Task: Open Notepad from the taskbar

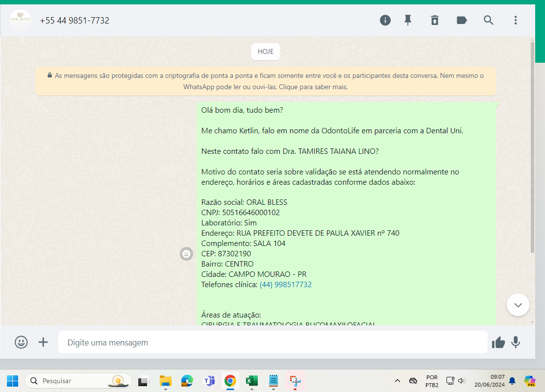Action: click(x=273, y=381)
